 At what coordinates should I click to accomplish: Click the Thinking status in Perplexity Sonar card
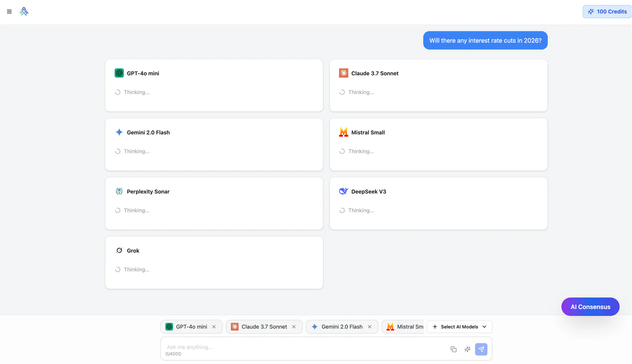[132, 211]
